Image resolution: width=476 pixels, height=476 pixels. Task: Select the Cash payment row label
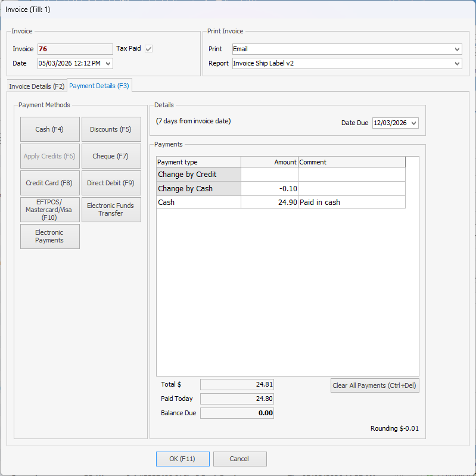(x=199, y=202)
